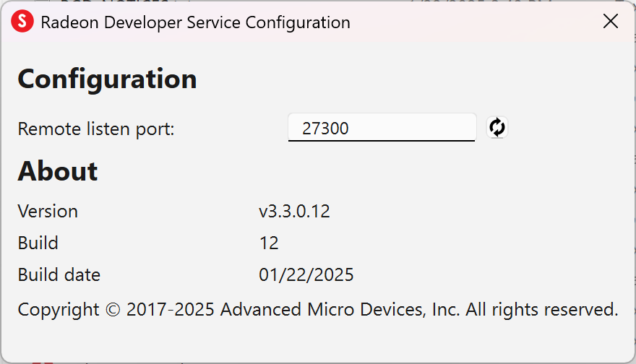This screenshot has height=364, width=636.
Task: Close the Radeon Developer Service Configuration window
Action: coord(611,22)
